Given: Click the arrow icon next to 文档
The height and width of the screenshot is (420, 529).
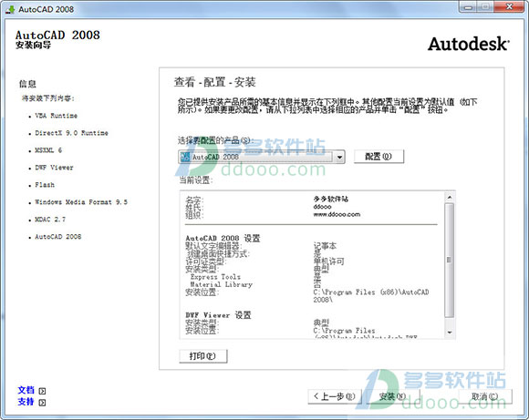Looking at the screenshot, I should click(x=42, y=391).
